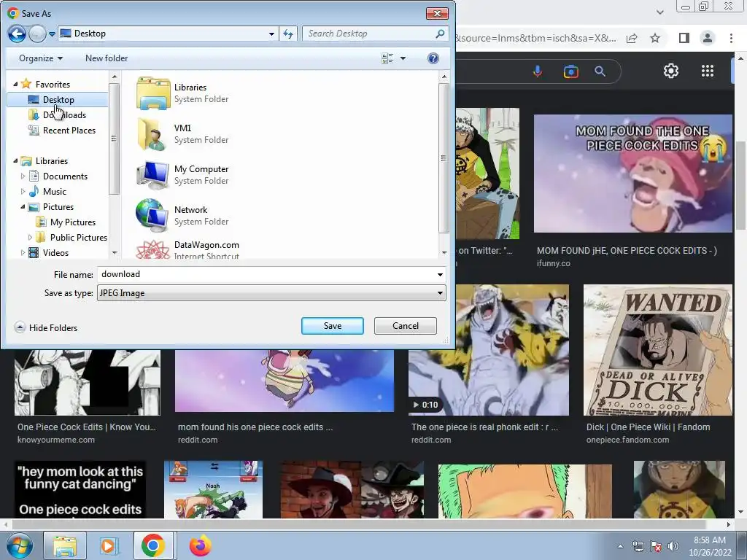
Task: Open Firefox from taskbar
Action: pos(200,545)
